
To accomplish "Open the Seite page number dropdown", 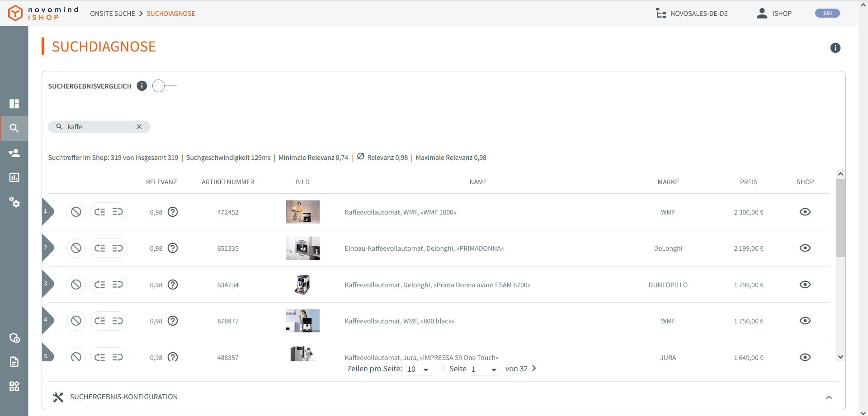I will pos(486,369).
